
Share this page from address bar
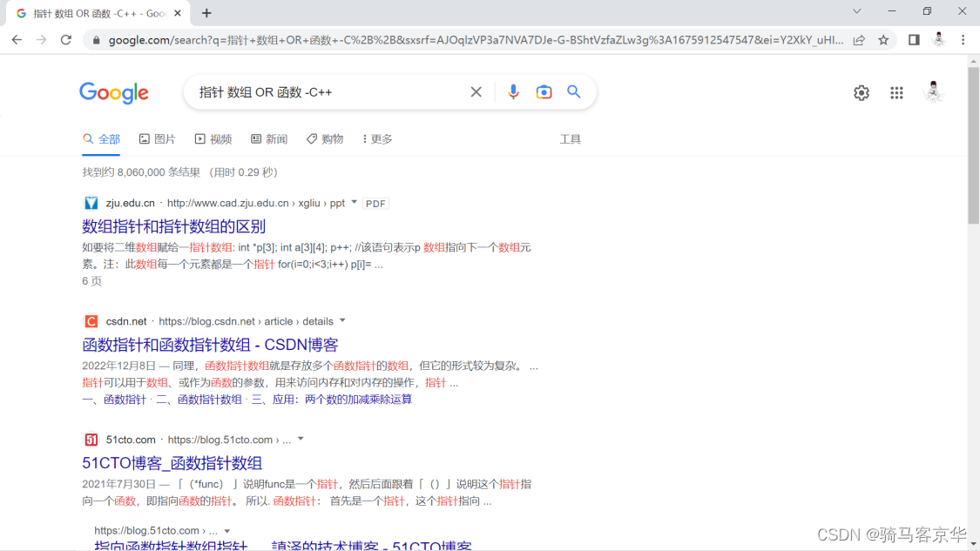860,40
